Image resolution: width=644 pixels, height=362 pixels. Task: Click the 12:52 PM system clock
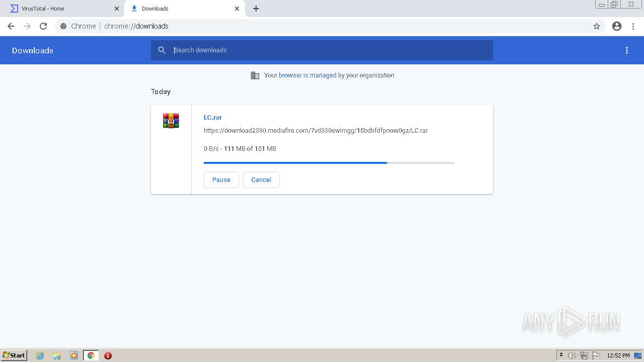618,355
